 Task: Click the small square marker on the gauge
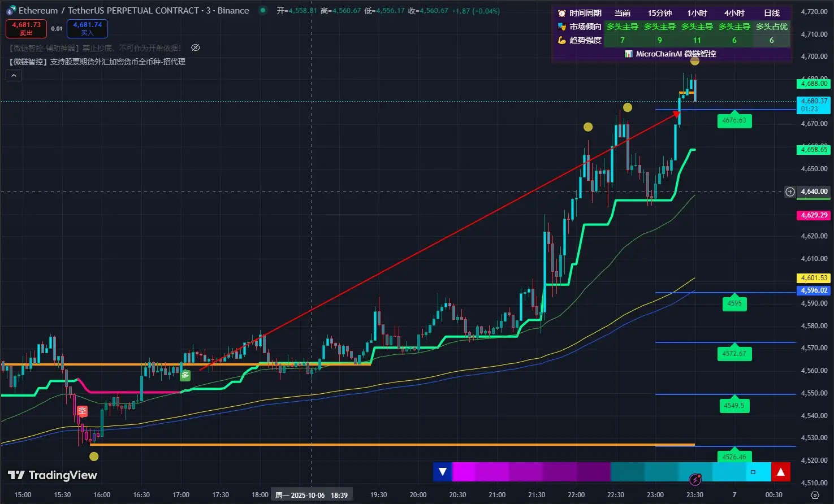click(753, 472)
